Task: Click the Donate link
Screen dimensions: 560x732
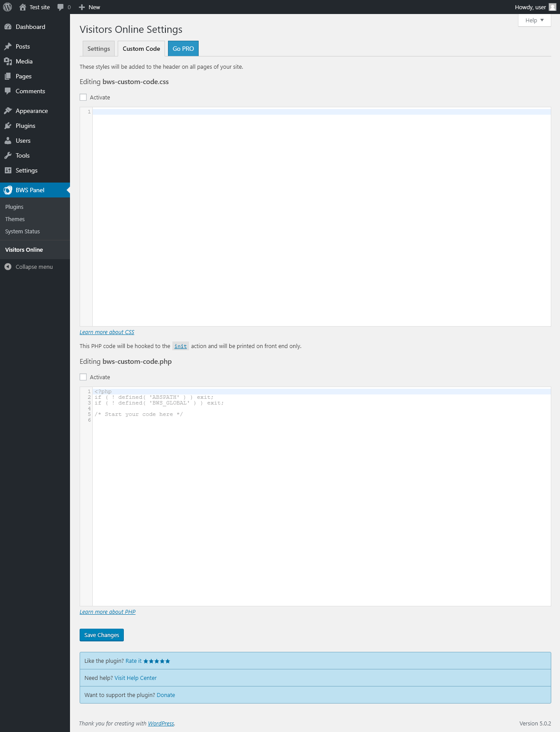Action: click(x=166, y=695)
